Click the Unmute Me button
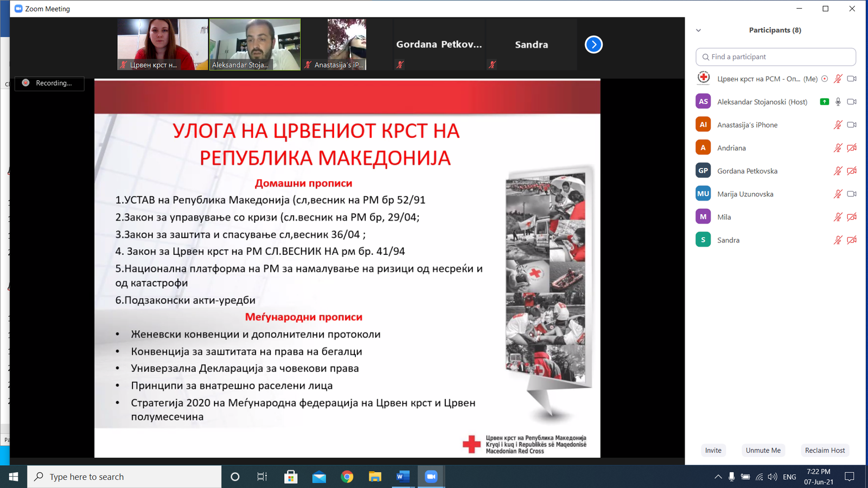 763,450
